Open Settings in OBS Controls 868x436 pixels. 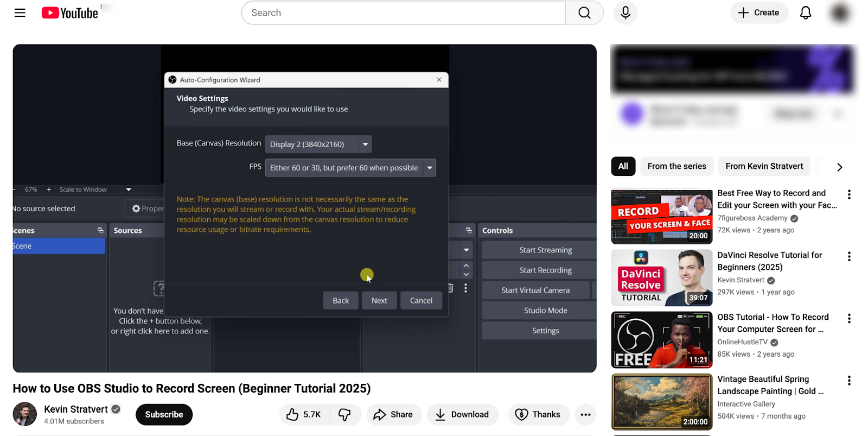pyautogui.click(x=539, y=330)
